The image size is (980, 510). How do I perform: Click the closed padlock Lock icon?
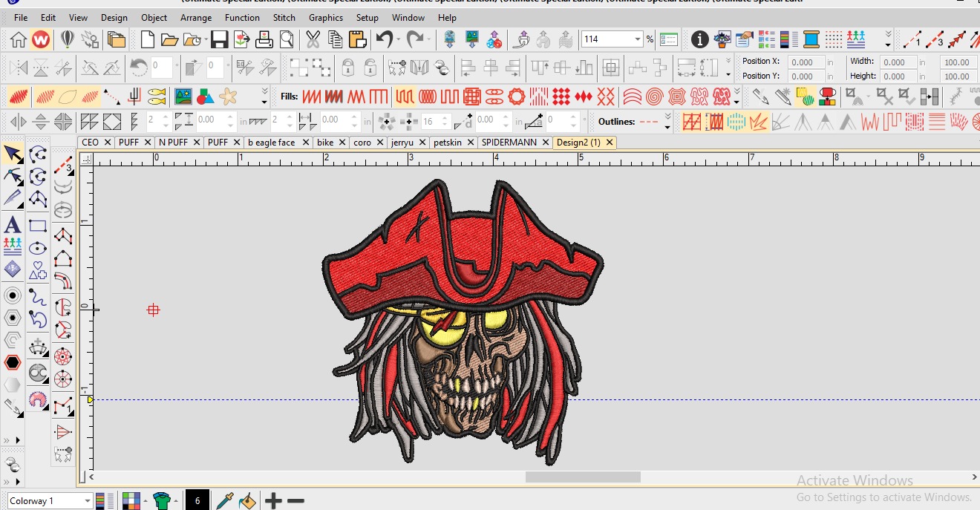coord(347,68)
